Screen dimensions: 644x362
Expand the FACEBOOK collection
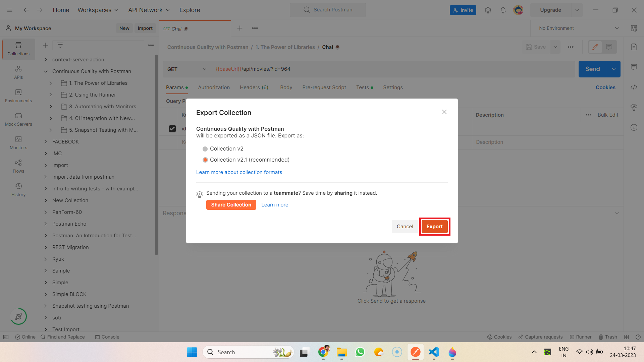click(x=46, y=142)
